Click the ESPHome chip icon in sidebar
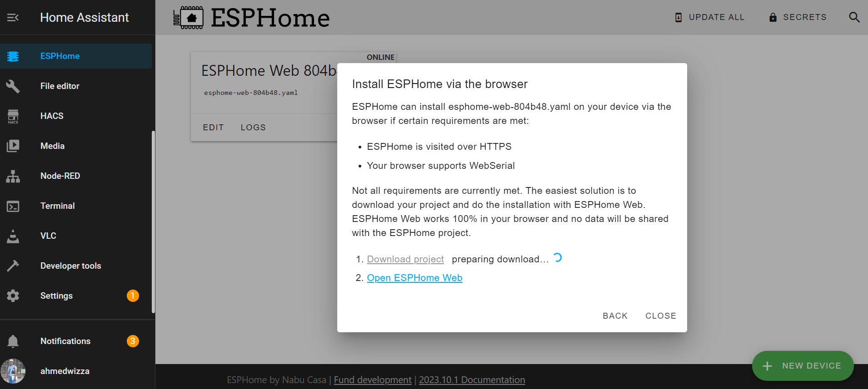This screenshot has width=868, height=389. [x=13, y=56]
